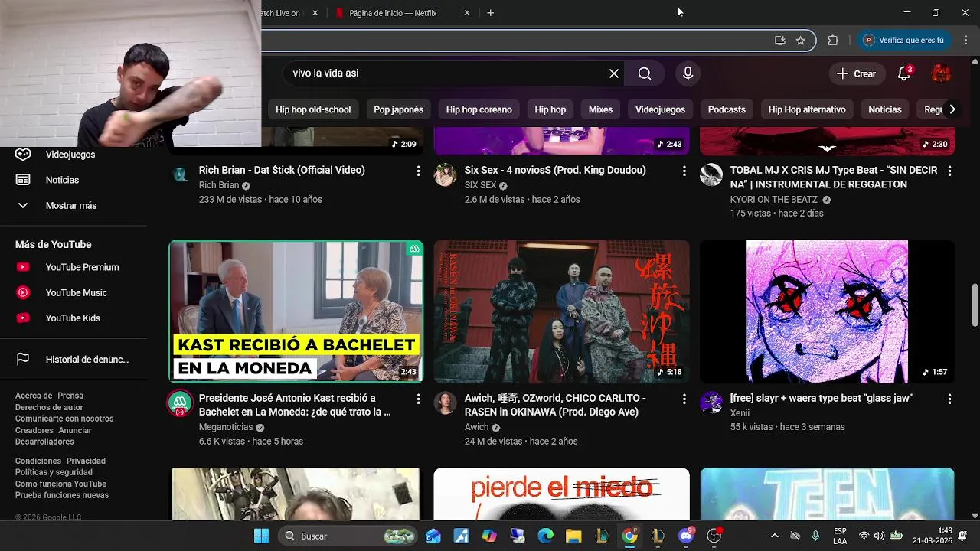This screenshot has height=551, width=980.
Task: Open options for glass jaw type beat video
Action: 949,399
